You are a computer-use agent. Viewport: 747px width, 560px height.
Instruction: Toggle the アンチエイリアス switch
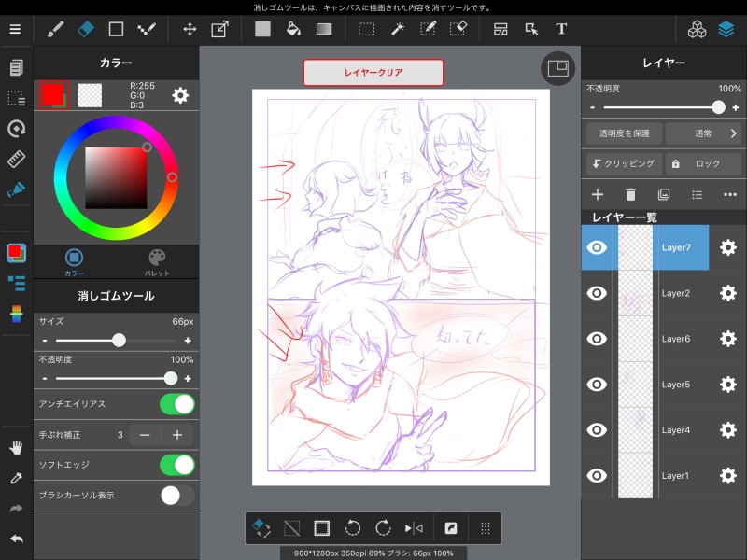(x=177, y=404)
